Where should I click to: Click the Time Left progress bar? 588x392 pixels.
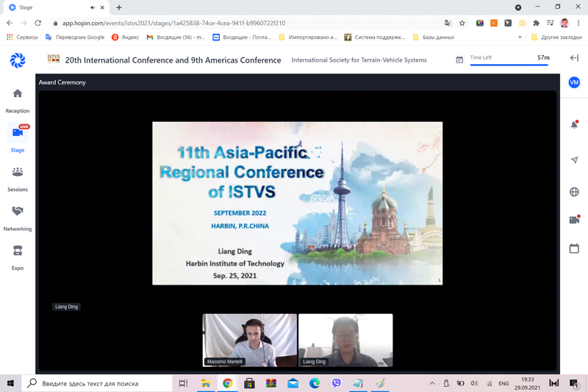point(509,65)
